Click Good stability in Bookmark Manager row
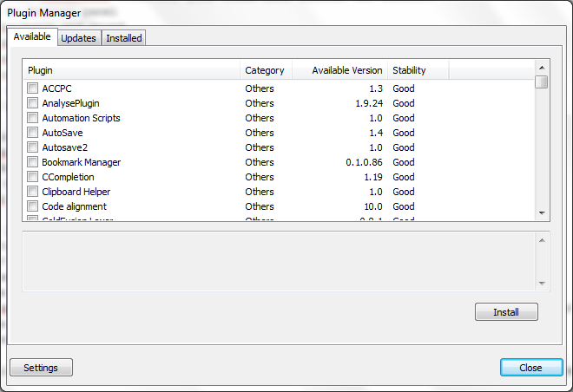Viewport: 573px width, 392px height. point(404,162)
